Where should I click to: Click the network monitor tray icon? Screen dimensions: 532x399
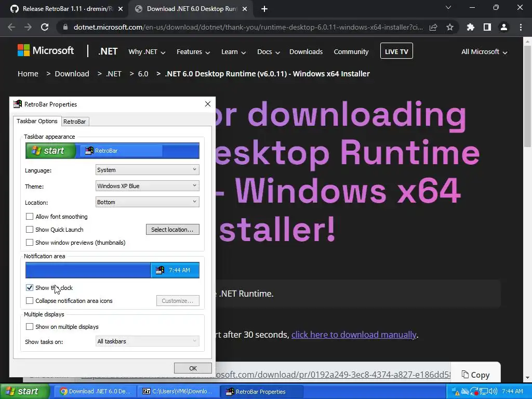(x=484, y=392)
